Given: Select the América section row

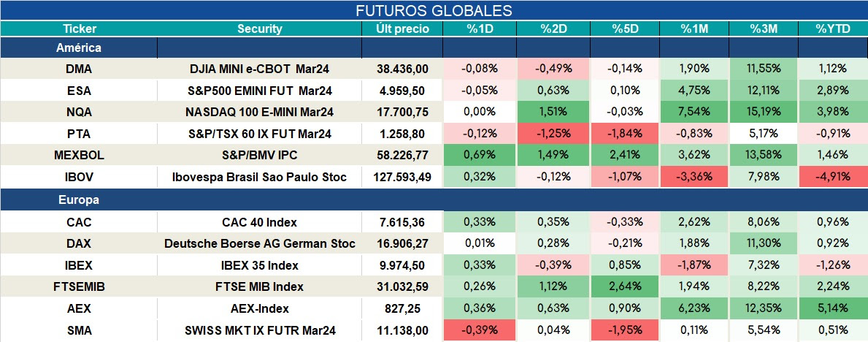Looking at the screenshot, I should (x=434, y=47).
